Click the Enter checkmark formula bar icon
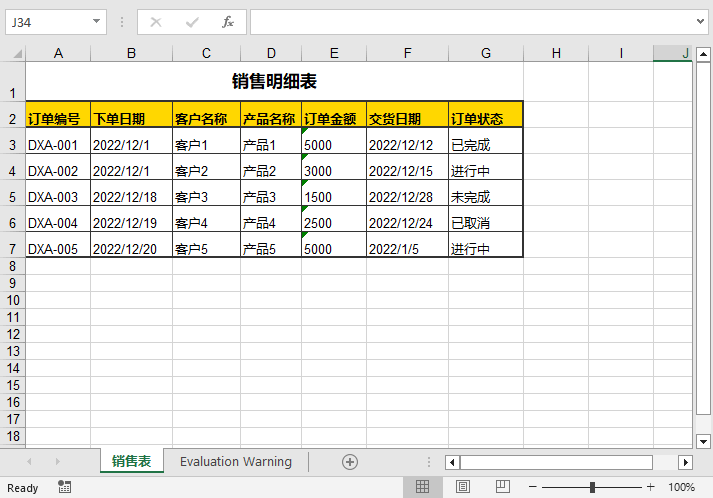Screen dimensions: 713x498 (192, 22)
